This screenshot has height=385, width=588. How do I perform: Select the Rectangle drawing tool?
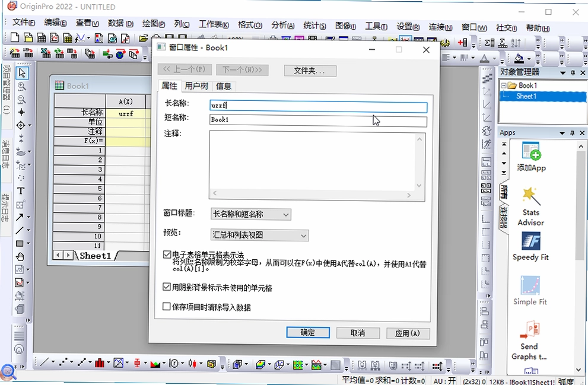pyautogui.click(x=20, y=243)
